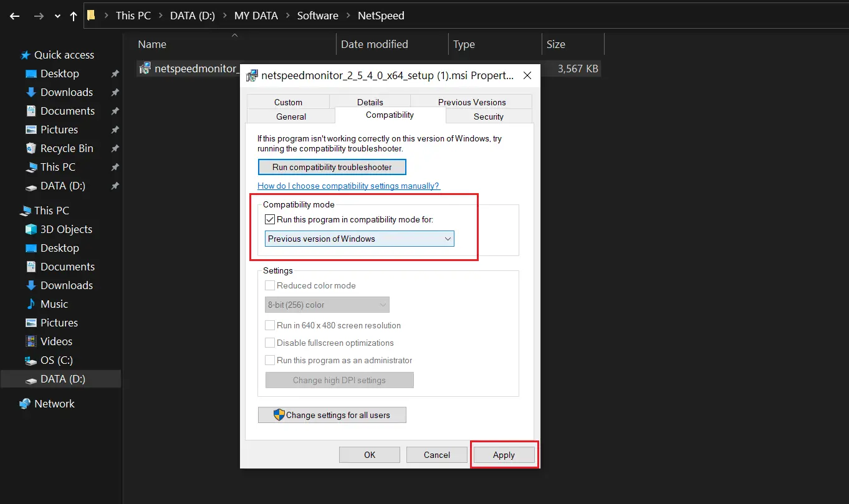Click the folder icon in the address bar
Viewport: 849px width, 504px height.
[91, 16]
